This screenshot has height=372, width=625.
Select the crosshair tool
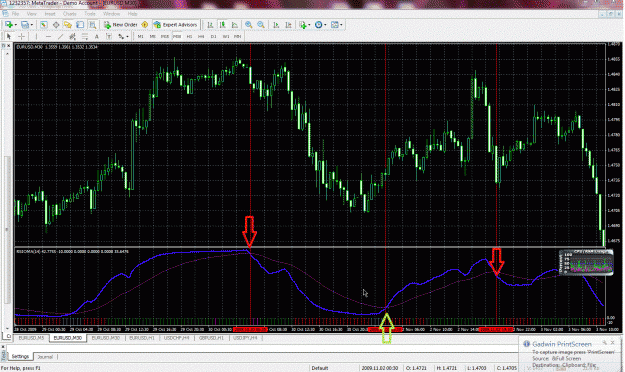[22, 37]
